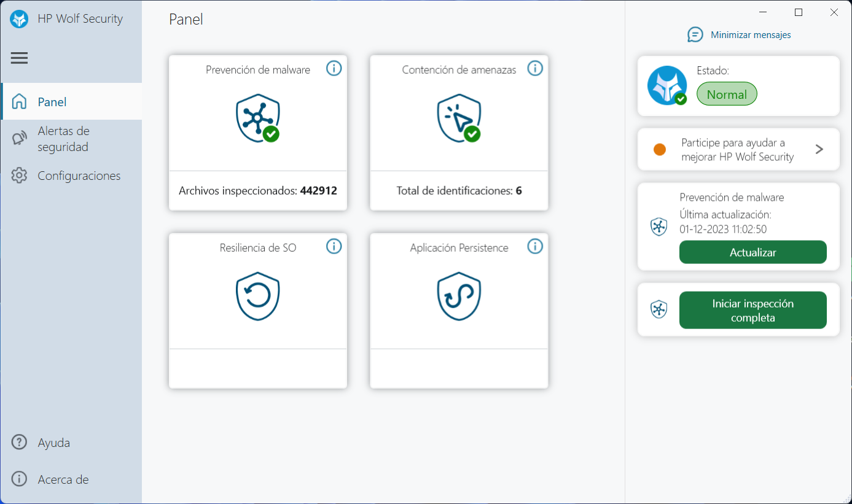Click the date 01-12-2023 11:02:50
This screenshot has height=504, width=852.
click(x=723, y=230)
